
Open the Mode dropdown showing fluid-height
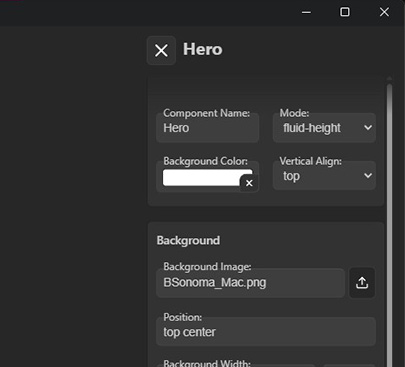click(x=324, y=128)
